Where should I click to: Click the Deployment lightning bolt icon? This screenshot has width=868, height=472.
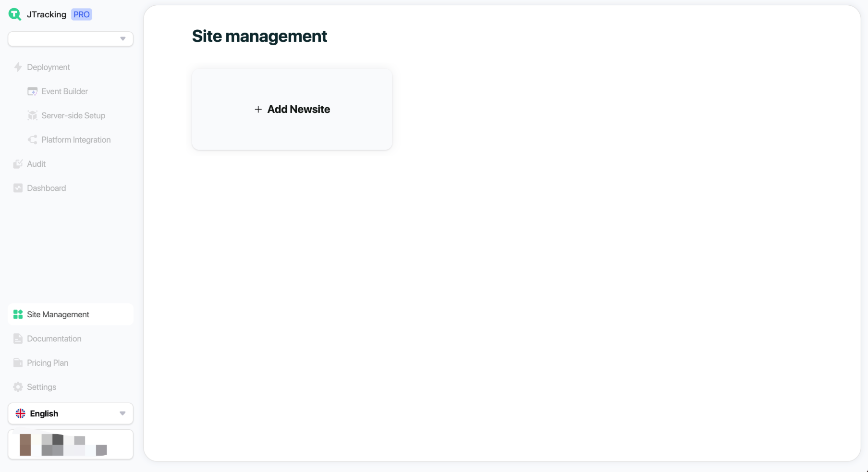18,67
